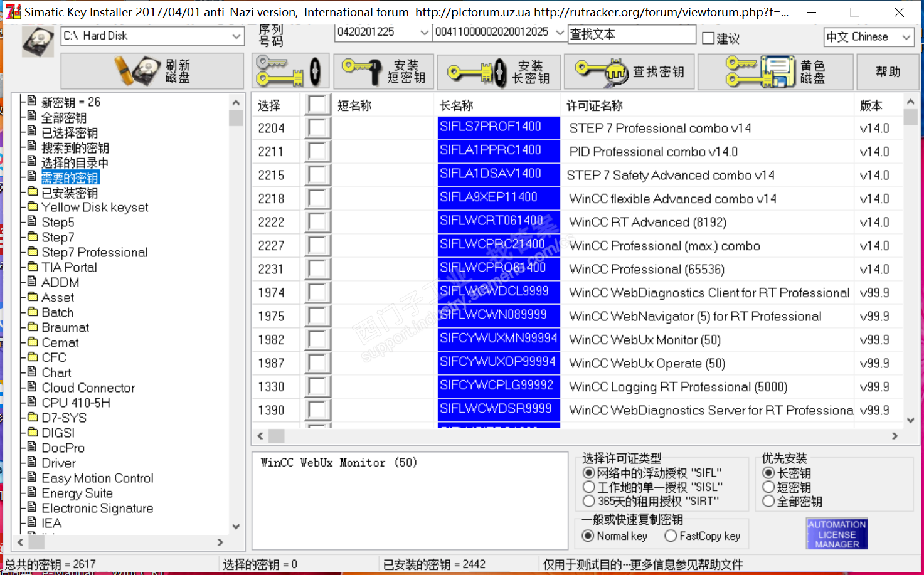924x575 pixels.
Task: Open the Automation License Manager logo
Action: pyautogui.click(x=837, y=534)
